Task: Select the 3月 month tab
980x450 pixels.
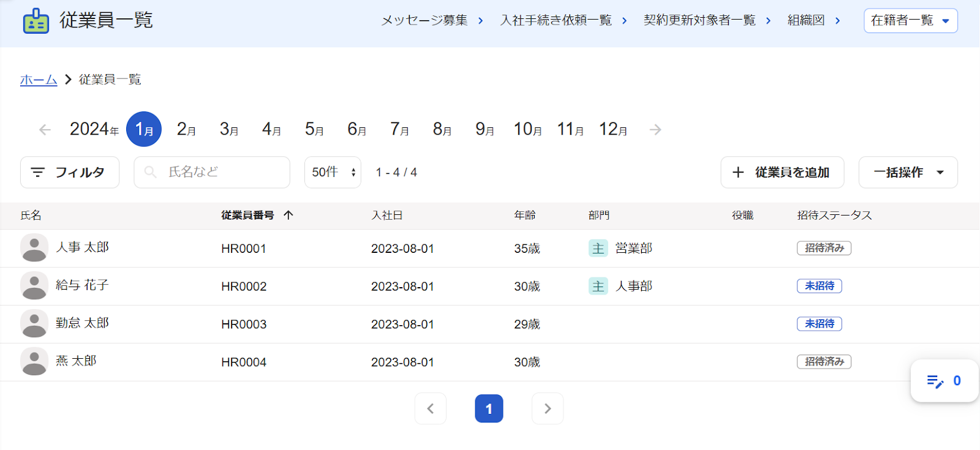Action: [229, 129]
